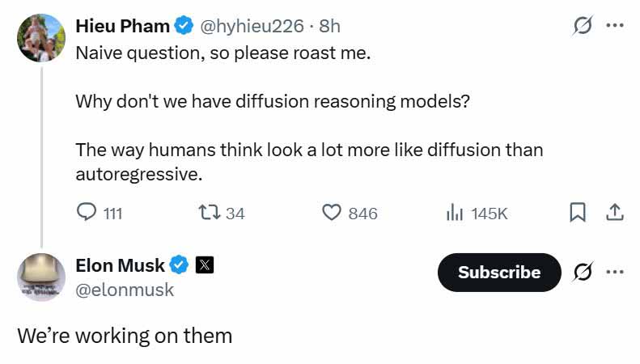Click Grok icon on Hieu Pham's tweet
This screenshot has width=640, height=364.
(582, 26)
